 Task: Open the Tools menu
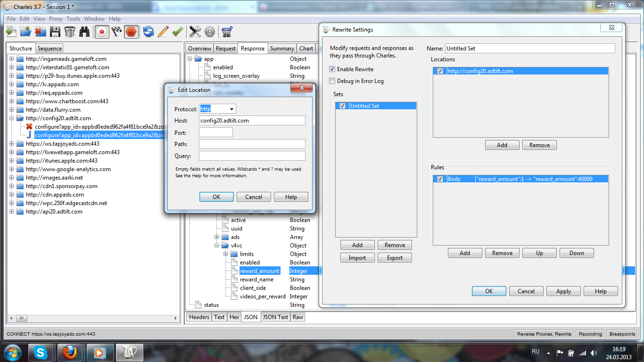73,19
